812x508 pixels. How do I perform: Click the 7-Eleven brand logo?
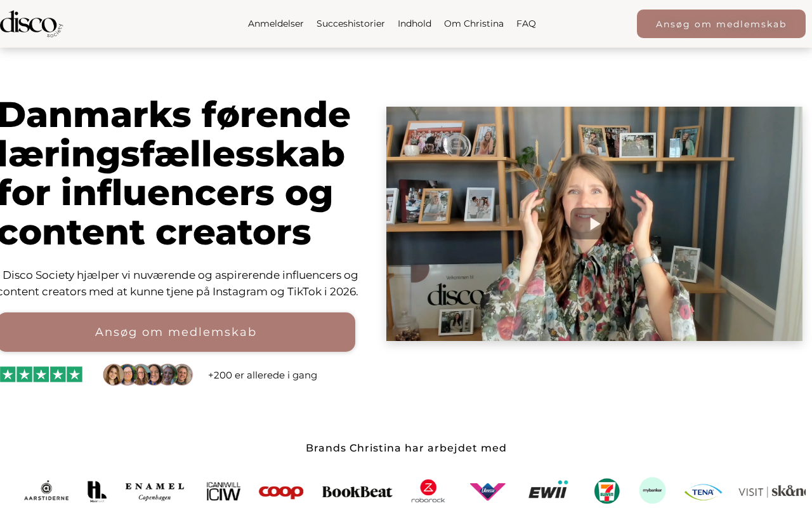pos(607,491)
